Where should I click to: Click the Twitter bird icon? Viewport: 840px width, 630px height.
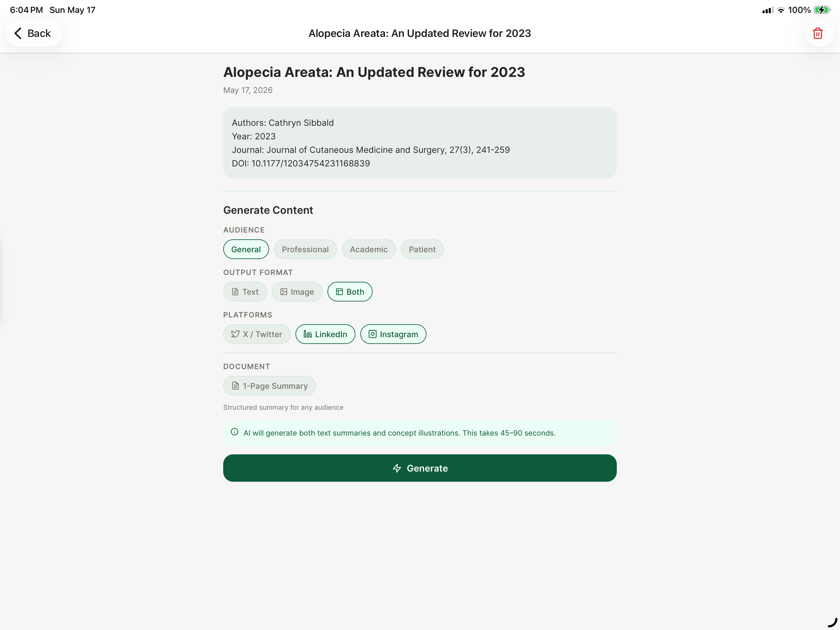coord(235,334)
